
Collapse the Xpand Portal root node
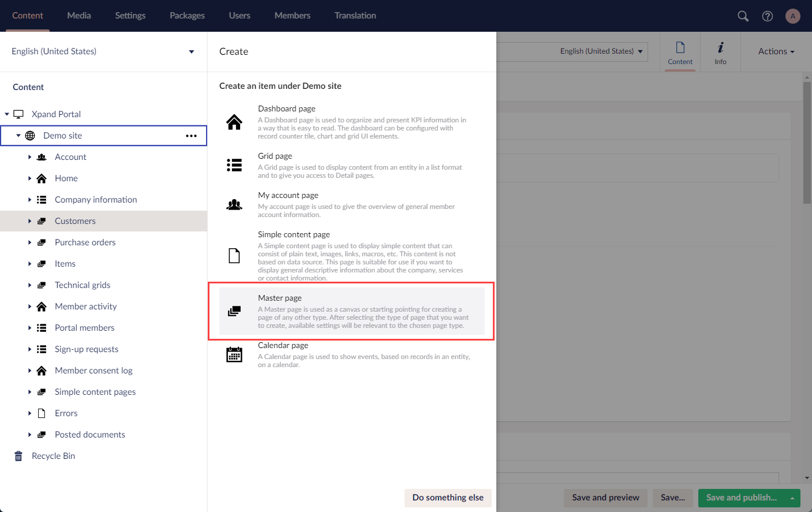pyautogui.click(x=7, y=114)
